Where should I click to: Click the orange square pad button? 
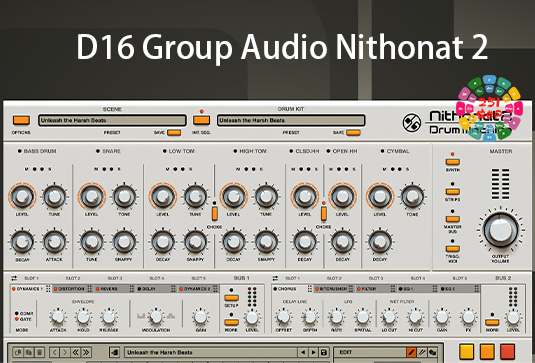487,352
